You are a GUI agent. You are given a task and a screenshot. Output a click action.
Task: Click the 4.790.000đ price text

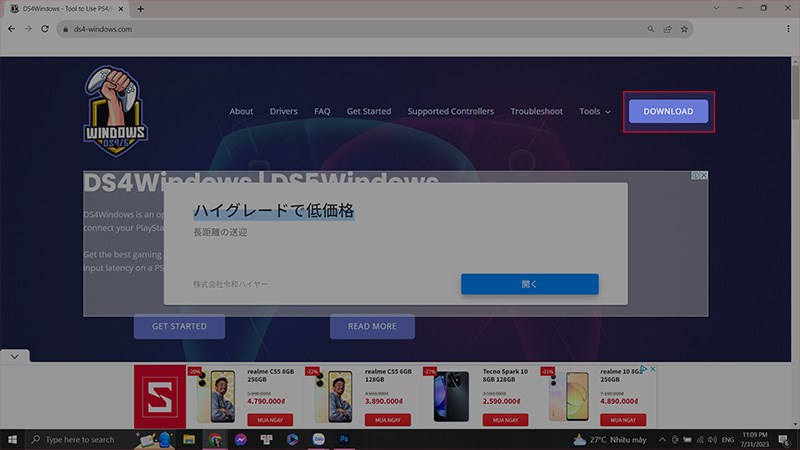266,402
